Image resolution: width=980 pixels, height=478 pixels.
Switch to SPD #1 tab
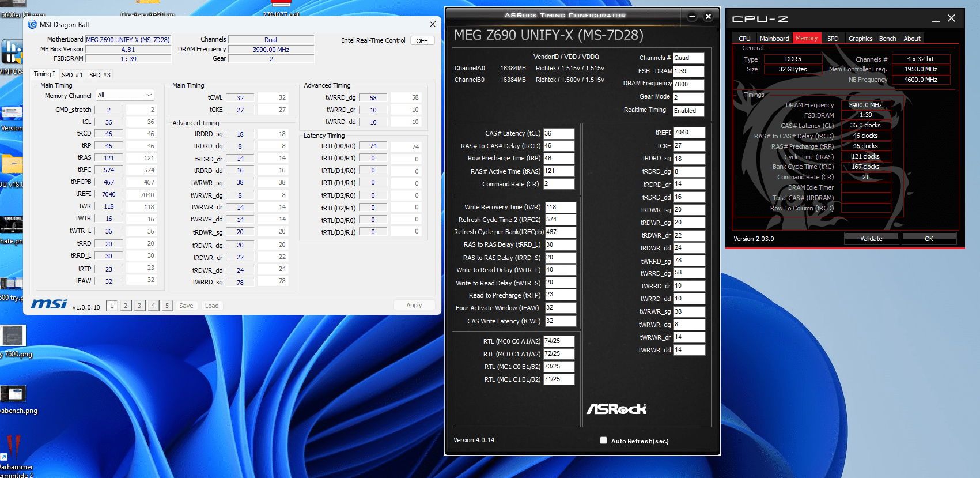click(72, 75)
